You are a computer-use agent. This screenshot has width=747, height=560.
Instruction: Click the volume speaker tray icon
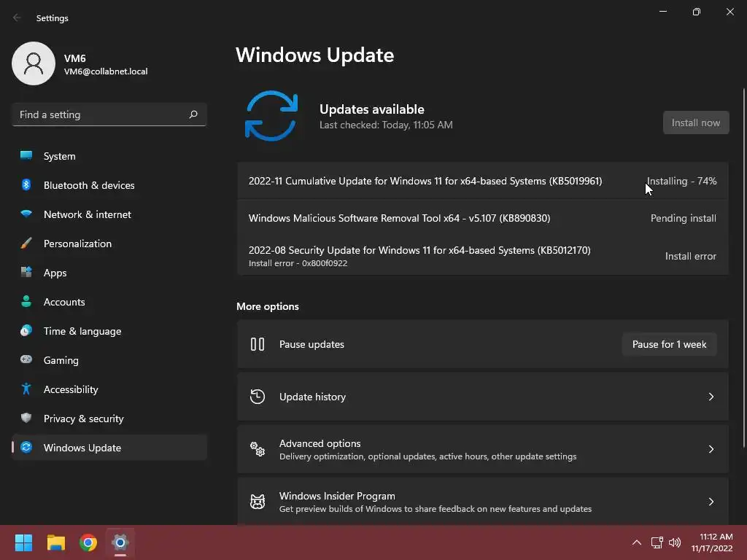(x=675, y=542)
